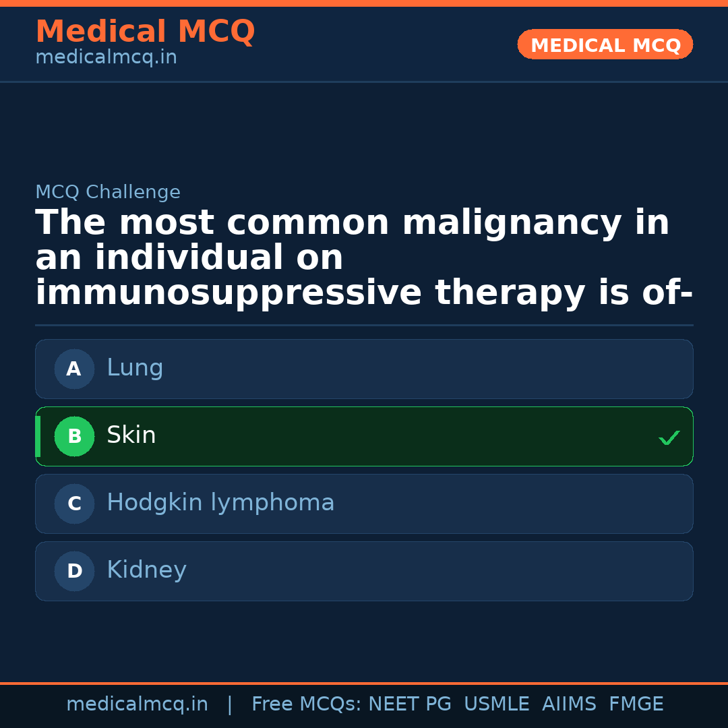The width and height of the screenshot is (728, 728).
Task: Click the circled letter C icon
Action: coord(74,504)
